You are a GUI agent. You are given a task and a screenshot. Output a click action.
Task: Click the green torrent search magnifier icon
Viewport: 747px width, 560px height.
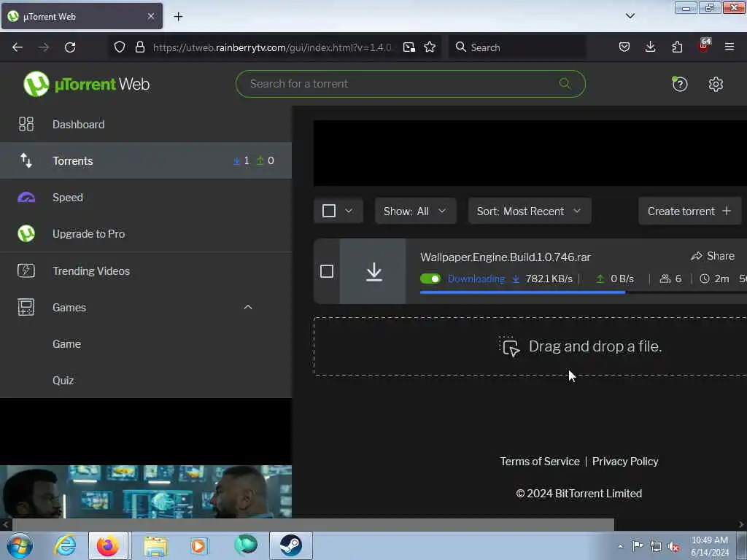point(565,84)
